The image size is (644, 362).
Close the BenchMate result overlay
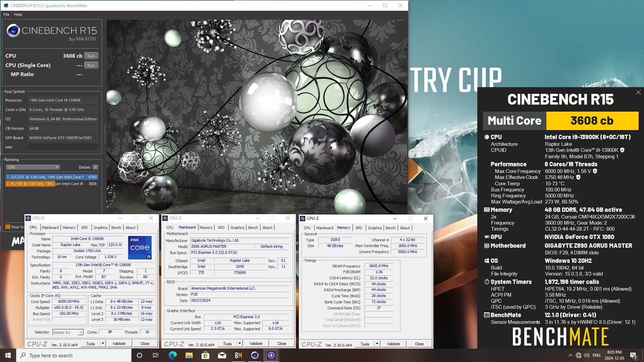click(638, 93)
